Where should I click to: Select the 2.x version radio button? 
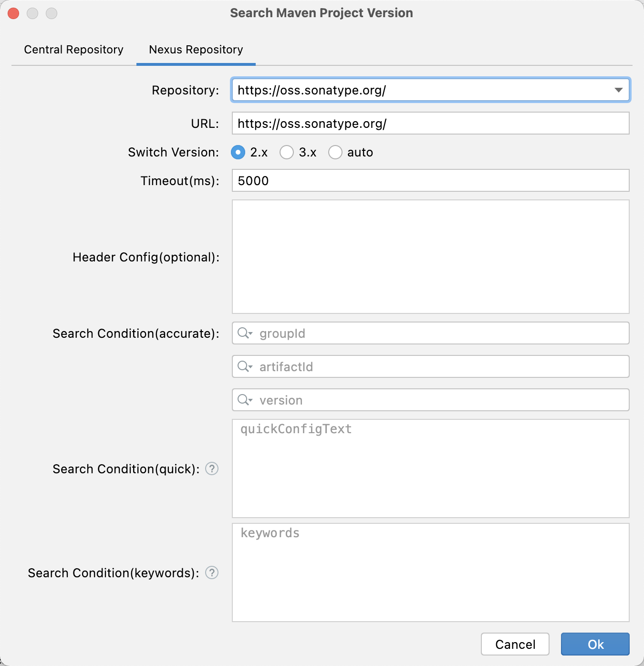[x=238, y=152]
